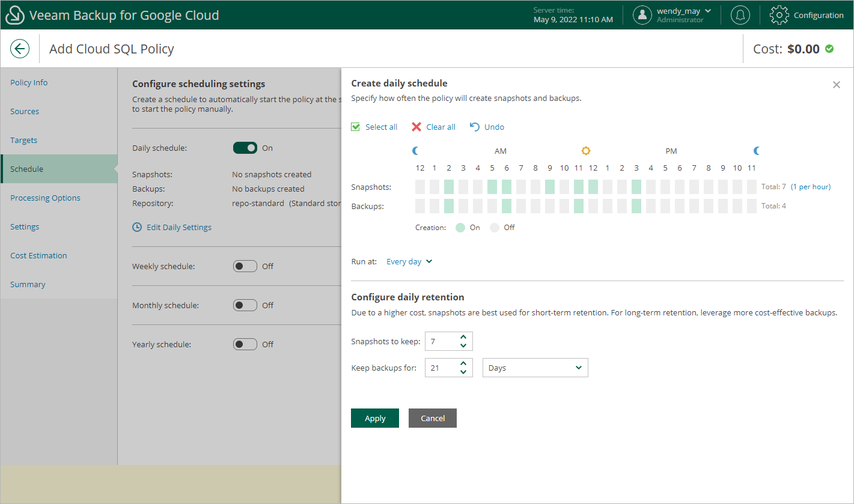Decrease Snapshots to keep with down arrow
Viewport: 854px width, 504px height.
463,345
